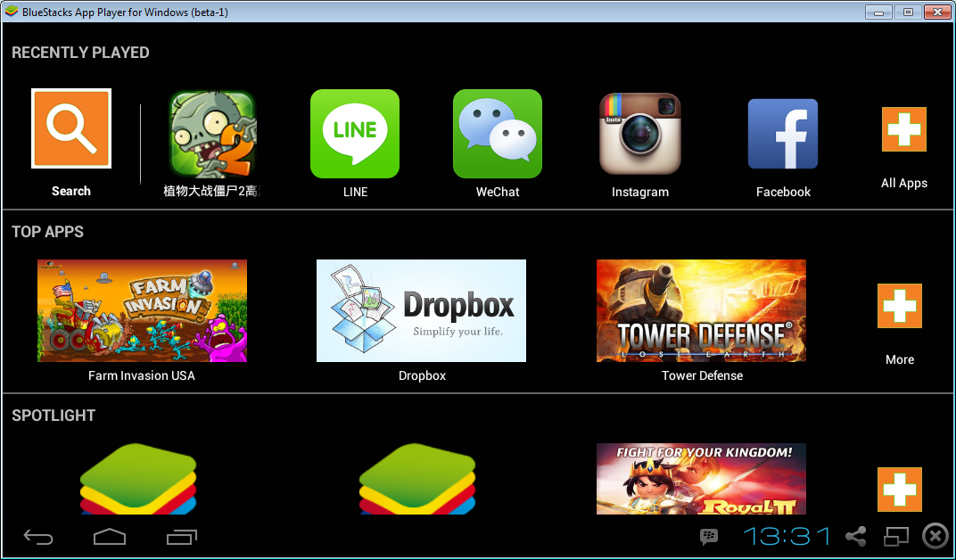956x560 pixels.
Task: Click the TOP APPS section header
Action: click(x=47, y=232)
